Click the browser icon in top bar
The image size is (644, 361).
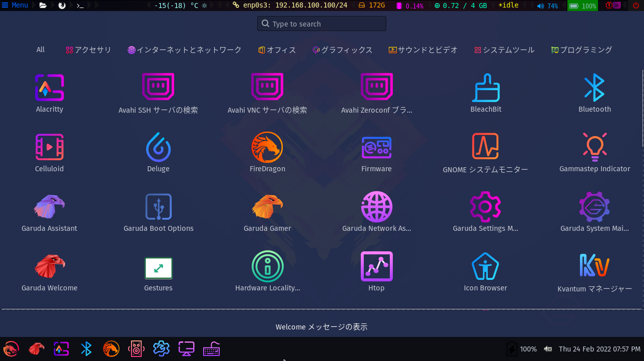62,6
